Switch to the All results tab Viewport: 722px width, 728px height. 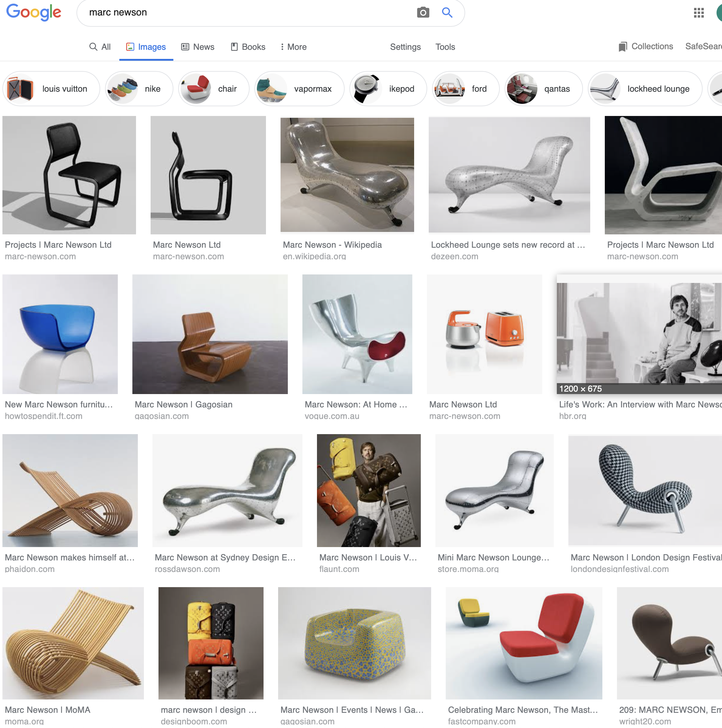pyautogui.click(x=100, y=47)
